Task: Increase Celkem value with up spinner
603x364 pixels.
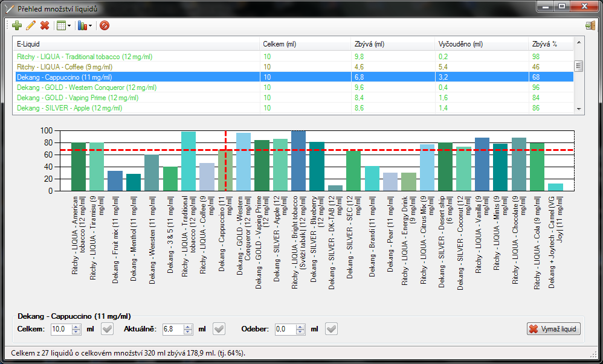Action: tap(76, 327)
